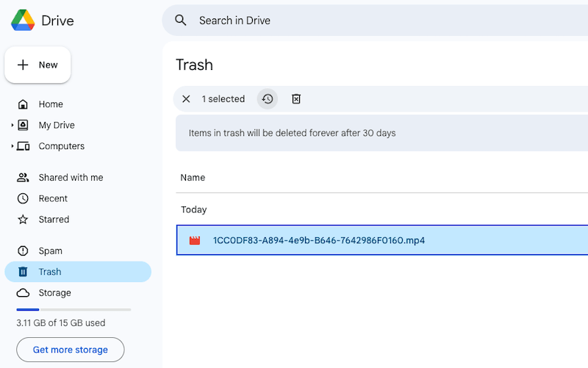Click the red video file icon
This screenshot has height=368, width=588.
point(195,240)
